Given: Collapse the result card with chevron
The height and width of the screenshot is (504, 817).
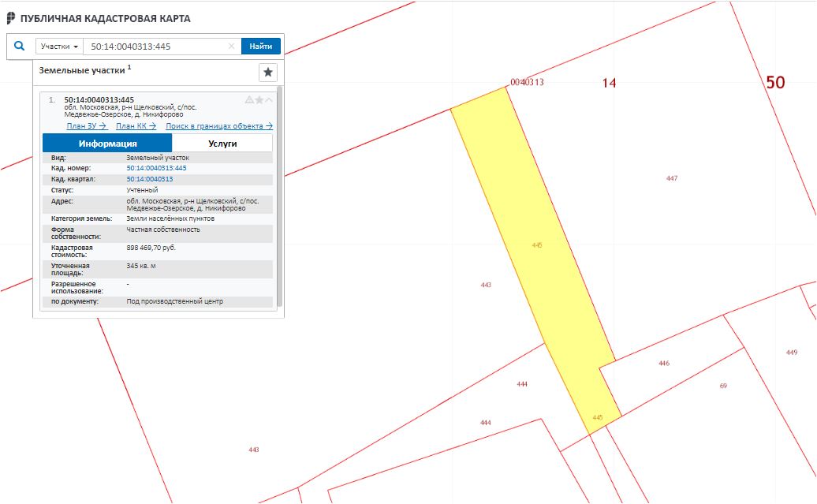Looking at the screenshot, I should click(269, 100).
